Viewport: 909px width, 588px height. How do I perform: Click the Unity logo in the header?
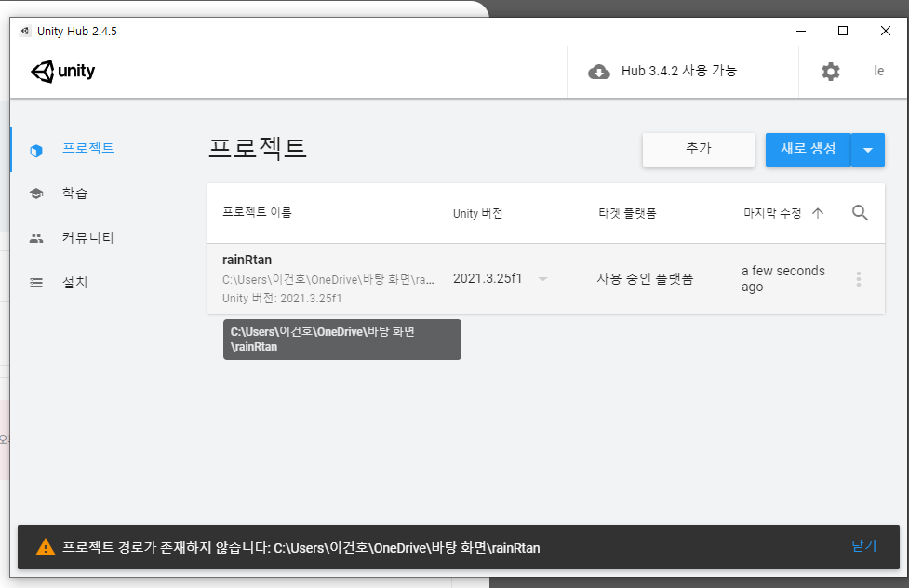62,72
